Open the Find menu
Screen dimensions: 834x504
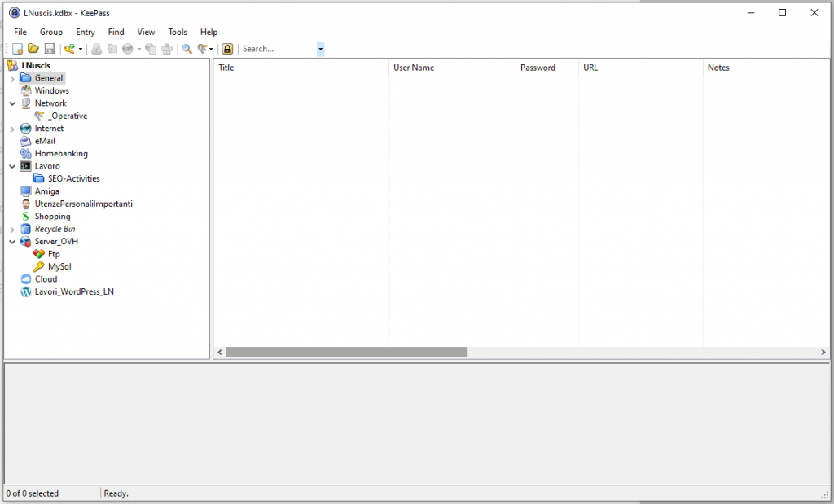(x=116, y=32)
